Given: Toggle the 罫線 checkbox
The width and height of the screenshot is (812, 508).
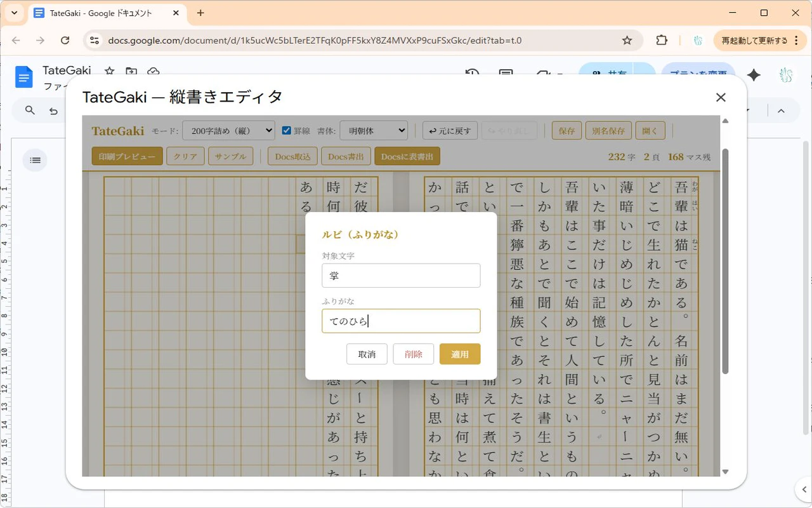Looking at the screenshot, I should click(x=287, y=131).
